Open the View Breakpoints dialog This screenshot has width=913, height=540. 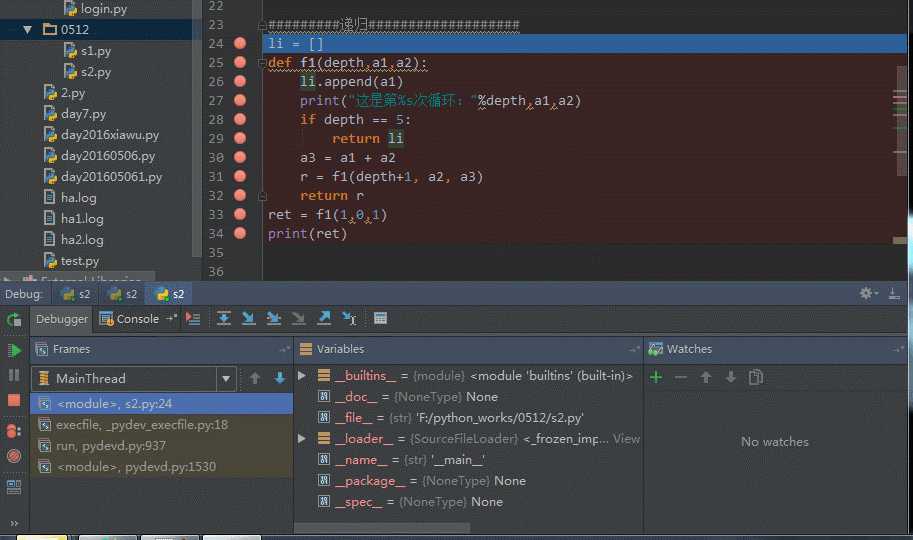click(14, 431)
